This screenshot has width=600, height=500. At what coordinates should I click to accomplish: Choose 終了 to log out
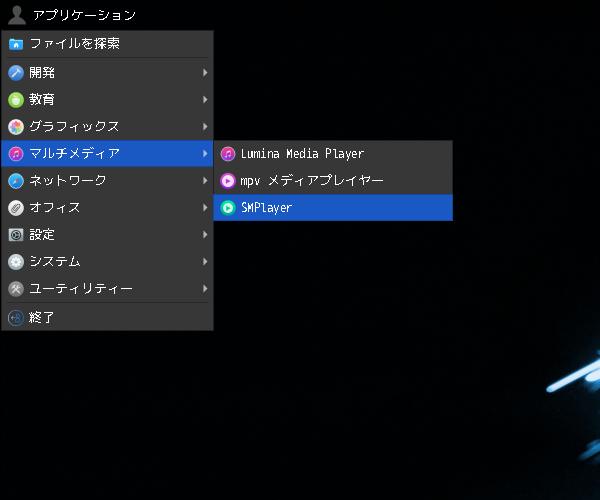pyautogui.click(x=107, y=318)
